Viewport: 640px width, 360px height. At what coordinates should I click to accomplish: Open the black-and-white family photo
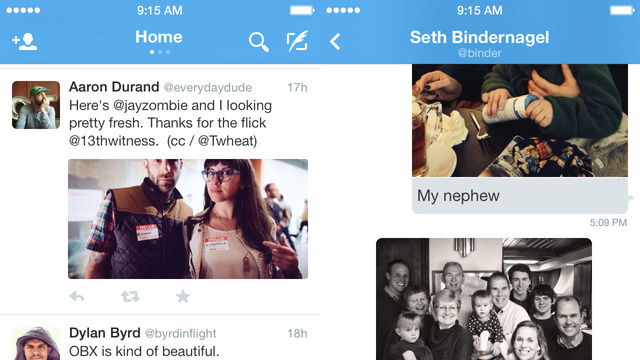pyautogui.click(x=484, y=299)
